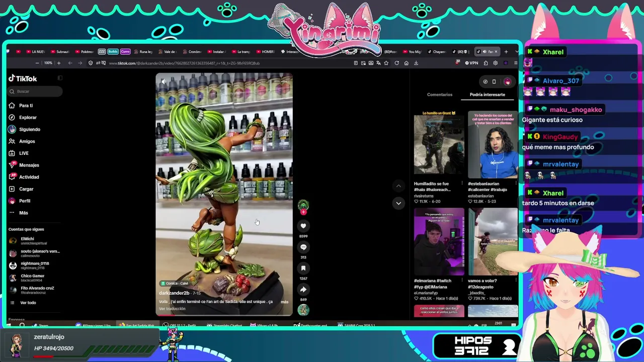Open the comments bubble showing 313
The height and width of the screenshot is (362, 644).
point(303,247)
